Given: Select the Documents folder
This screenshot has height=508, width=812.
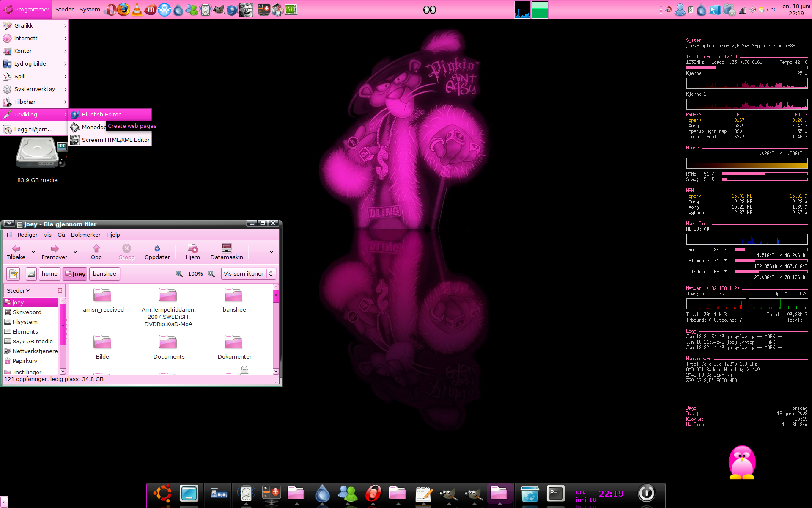Looking at the screenshot, I should tap(169, 347).
